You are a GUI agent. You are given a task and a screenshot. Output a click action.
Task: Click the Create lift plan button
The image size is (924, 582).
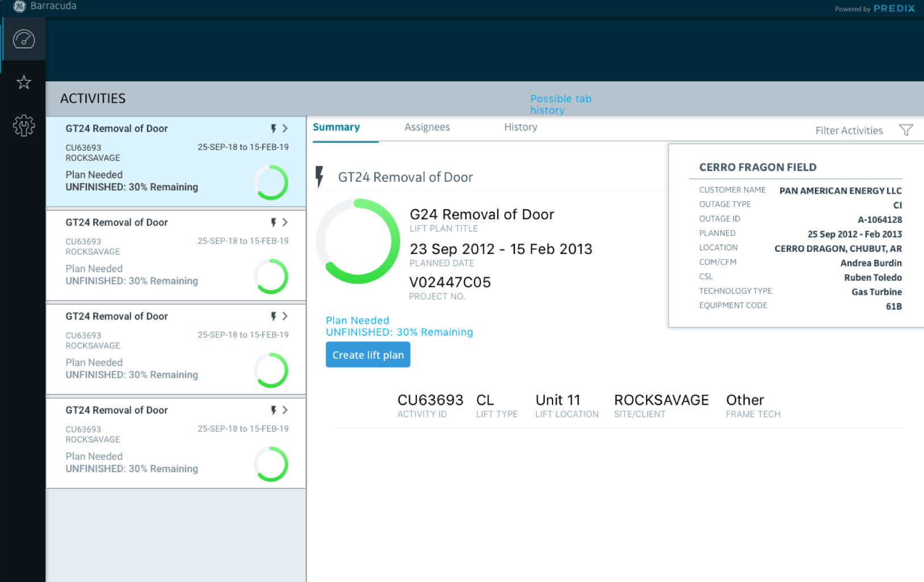pyautogui.click(x=368, y=355)
